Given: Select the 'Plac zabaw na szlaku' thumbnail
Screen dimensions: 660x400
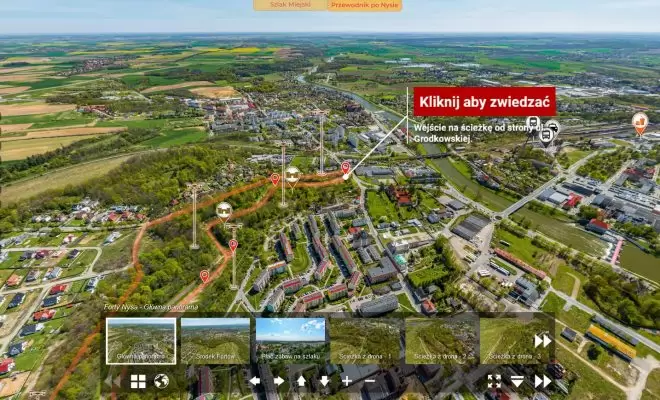Looking at the screenshot, I should pos(290,341).
